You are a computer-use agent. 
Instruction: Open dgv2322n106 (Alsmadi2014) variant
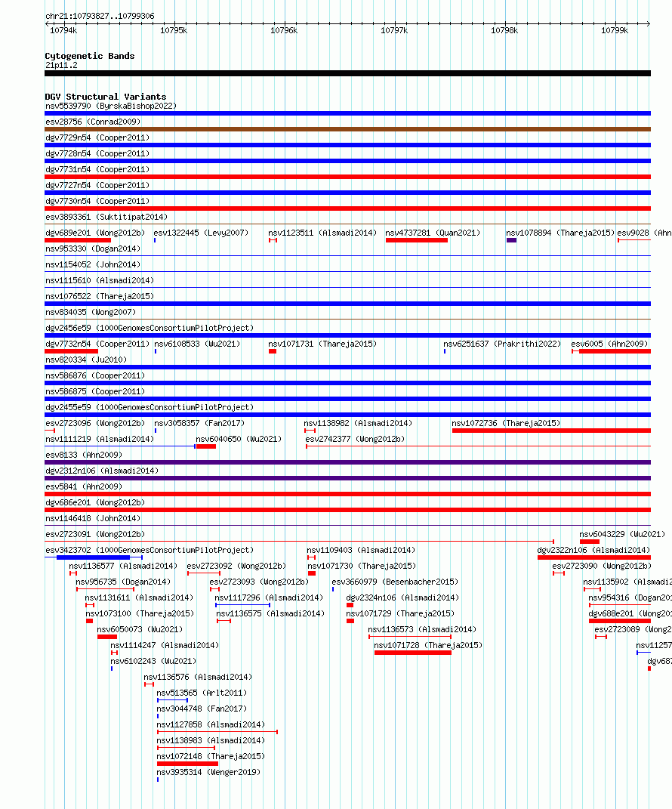click(593, 550)
